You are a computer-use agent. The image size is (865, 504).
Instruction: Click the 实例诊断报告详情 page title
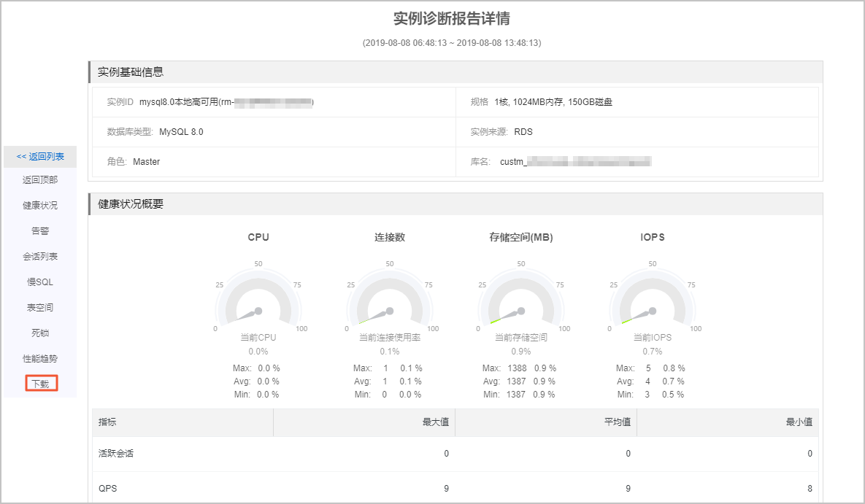[x=452, y=18]
